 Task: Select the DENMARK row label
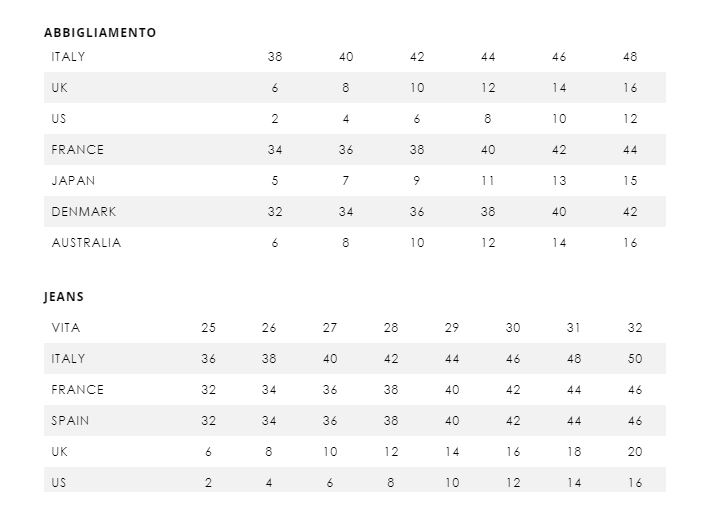tap(84, 212)
